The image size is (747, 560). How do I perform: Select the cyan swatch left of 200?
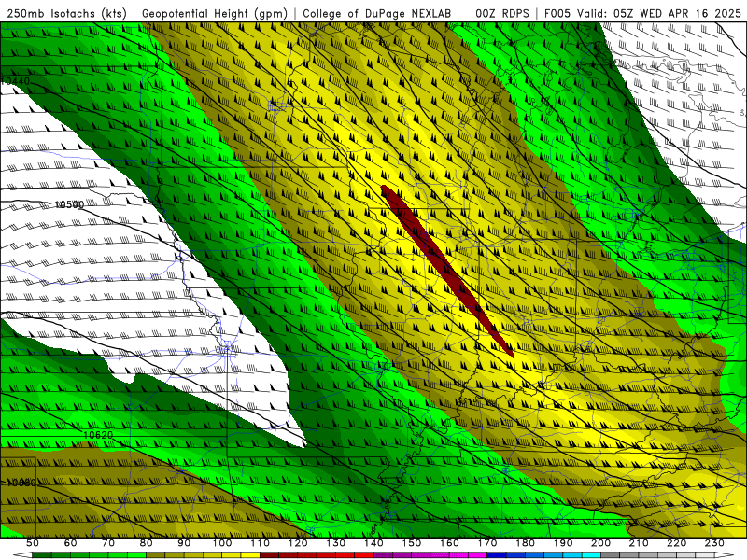[x=591, y=555]
